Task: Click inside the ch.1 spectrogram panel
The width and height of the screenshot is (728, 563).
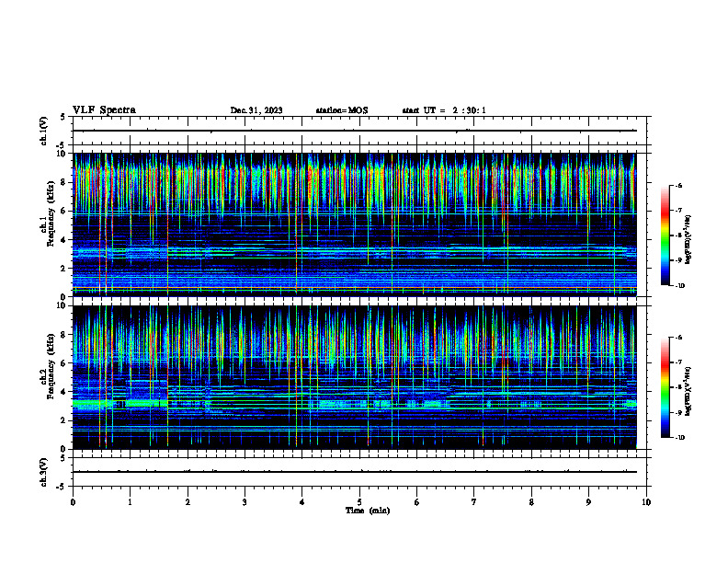Action: 354,224
